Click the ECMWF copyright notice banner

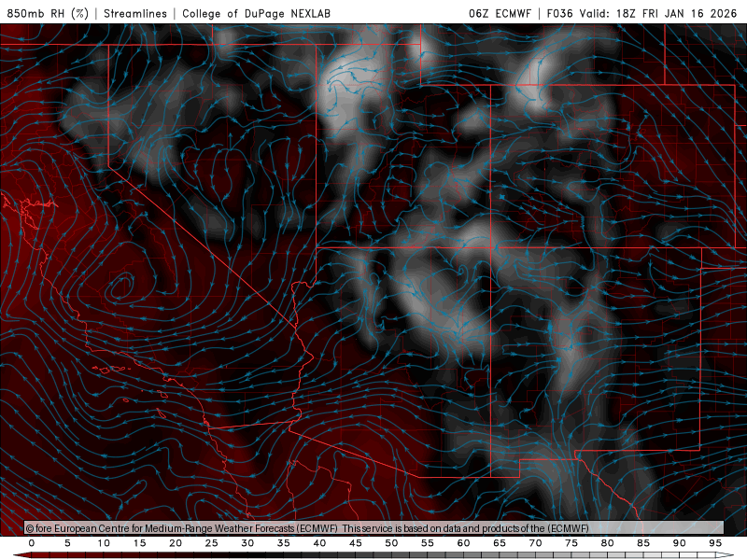374,528
